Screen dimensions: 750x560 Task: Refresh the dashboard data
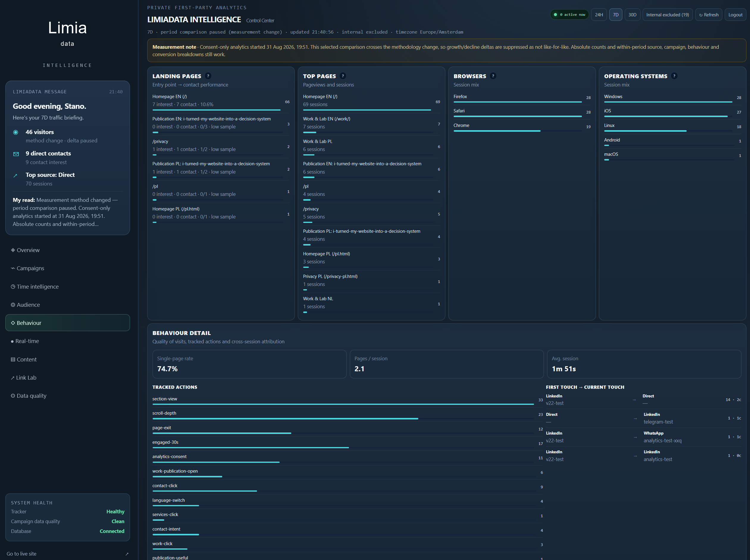708,15
